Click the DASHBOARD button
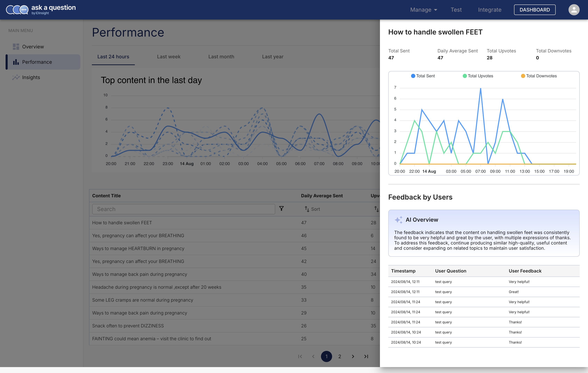This screenshot has height=373, width=588. [x=535, y=10]
